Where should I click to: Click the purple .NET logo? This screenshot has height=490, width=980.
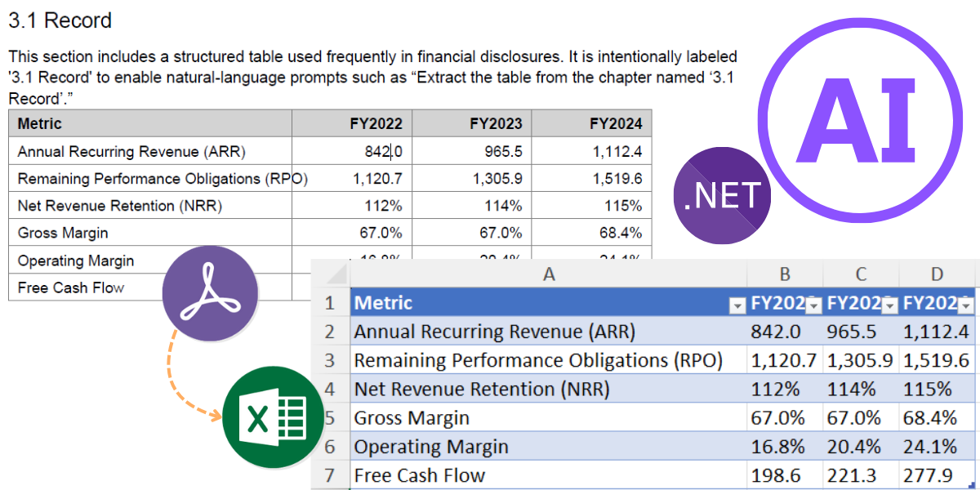(723, 196)
